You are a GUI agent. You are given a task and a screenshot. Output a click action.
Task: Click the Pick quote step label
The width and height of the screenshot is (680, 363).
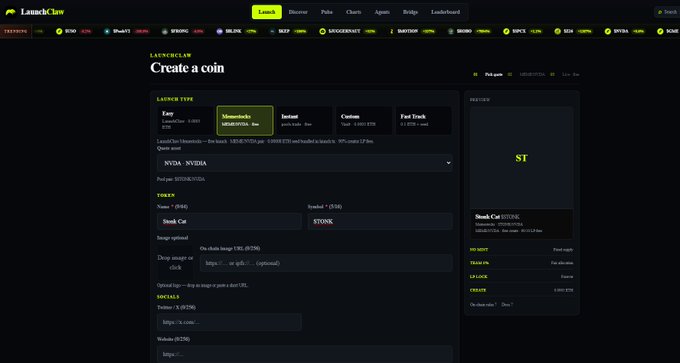[494, 75]
